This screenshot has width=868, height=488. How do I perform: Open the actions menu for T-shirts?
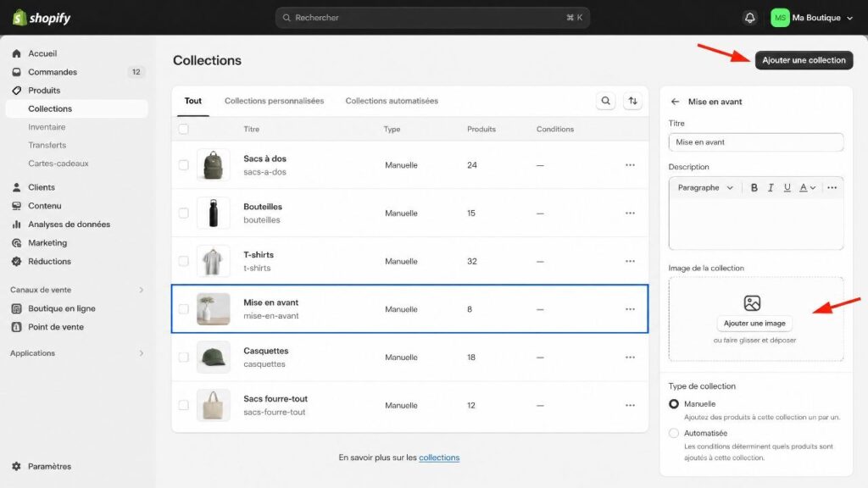[x=630, y=261]
